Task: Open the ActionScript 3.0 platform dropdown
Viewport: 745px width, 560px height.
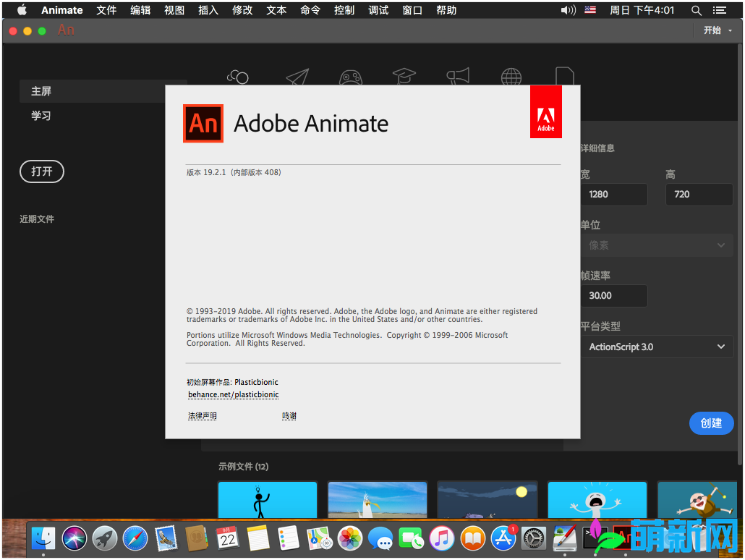Action: click(x=657, y=347)
